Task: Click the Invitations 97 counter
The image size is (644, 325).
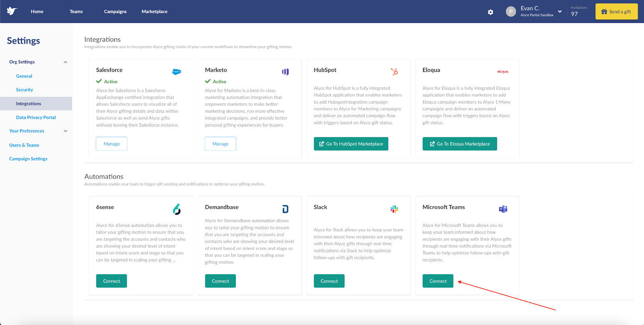Action: click(579, 11)
